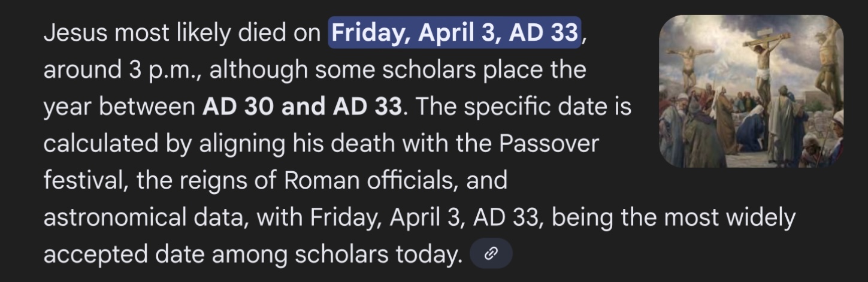868x282 pixels.
Task: Click the phrase "The specific date is"
Action: pos(522,107)
